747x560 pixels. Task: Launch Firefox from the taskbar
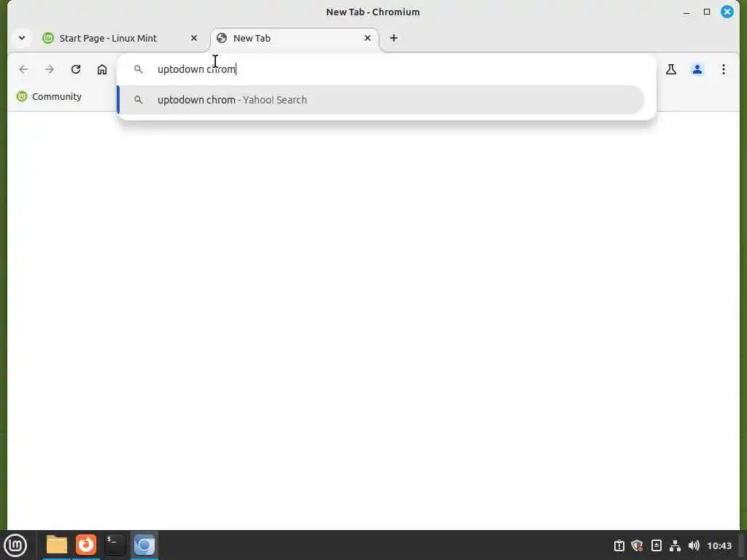pyautogui.click(x=86, y=545)
